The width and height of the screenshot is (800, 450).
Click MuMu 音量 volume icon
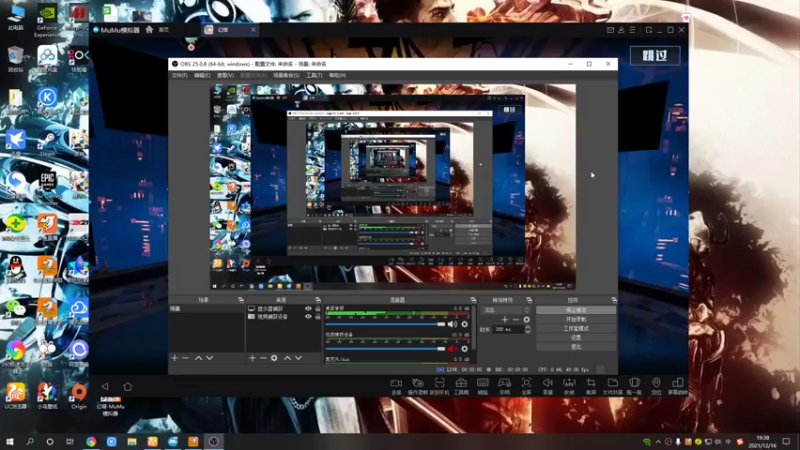(547, 386)
